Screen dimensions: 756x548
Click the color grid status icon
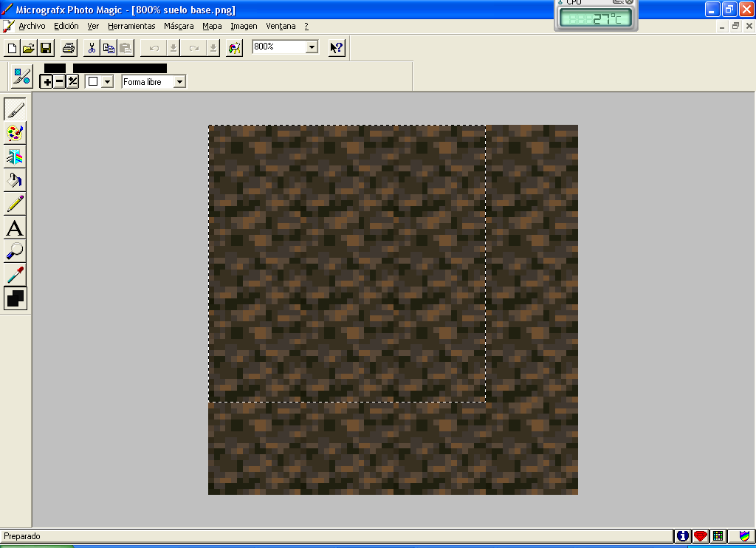click(x=718, y=536)
